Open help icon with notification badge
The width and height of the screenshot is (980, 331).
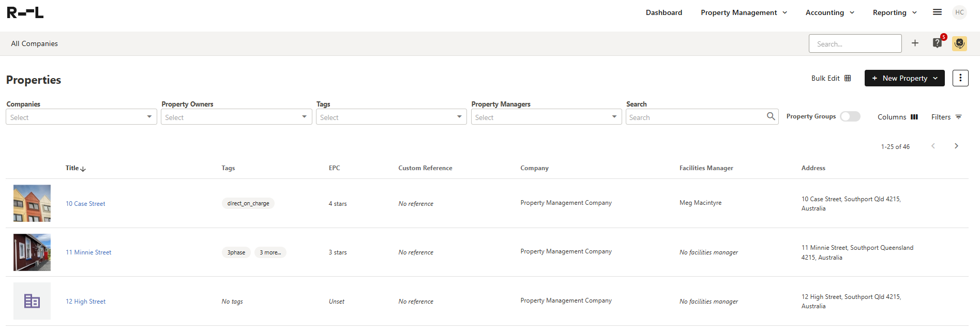[937, 43]
